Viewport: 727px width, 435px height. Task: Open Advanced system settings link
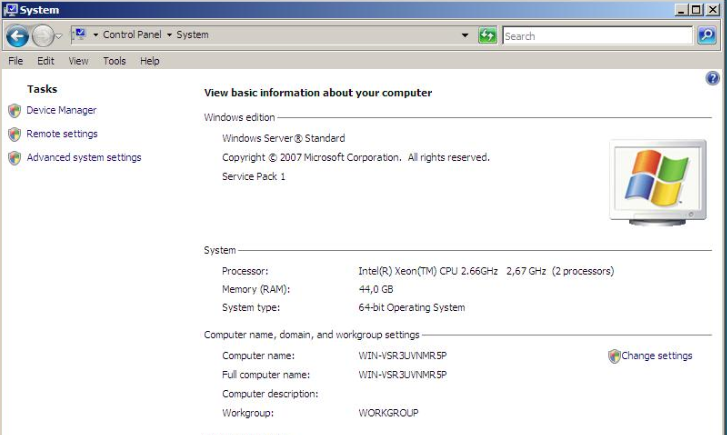84,158
